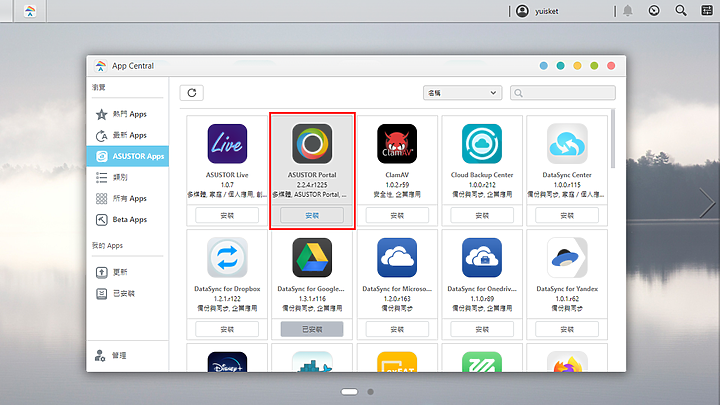720x405 pixels.
Task: Click the DataSync for Dropbox app name
Action: (227, 289)
